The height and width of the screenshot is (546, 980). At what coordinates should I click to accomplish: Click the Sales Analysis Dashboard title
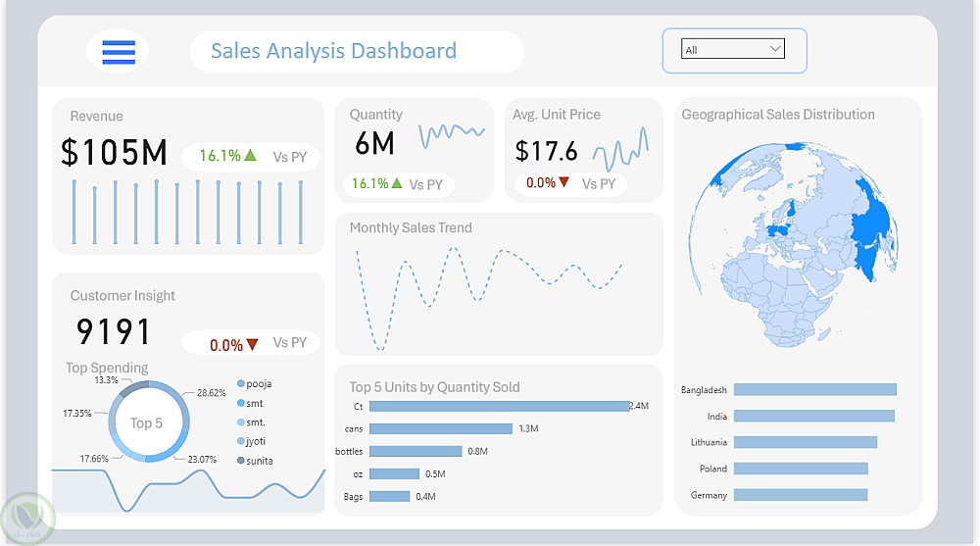point(333,51)
